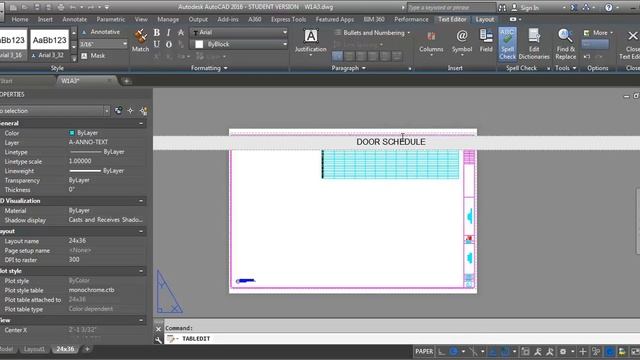Expand the Paragraph panel
The width and height of the screenshot is (640, 360).
click(x=348, y=68)
